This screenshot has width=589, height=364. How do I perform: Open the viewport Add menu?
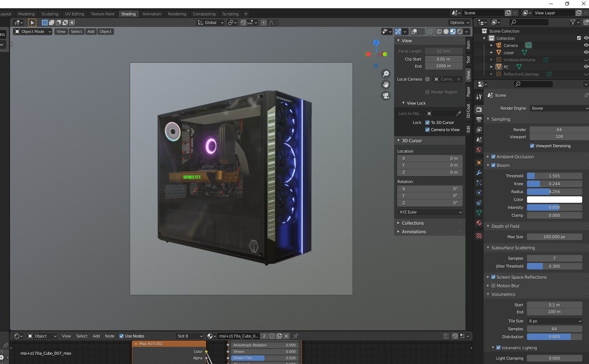(91, 32)
